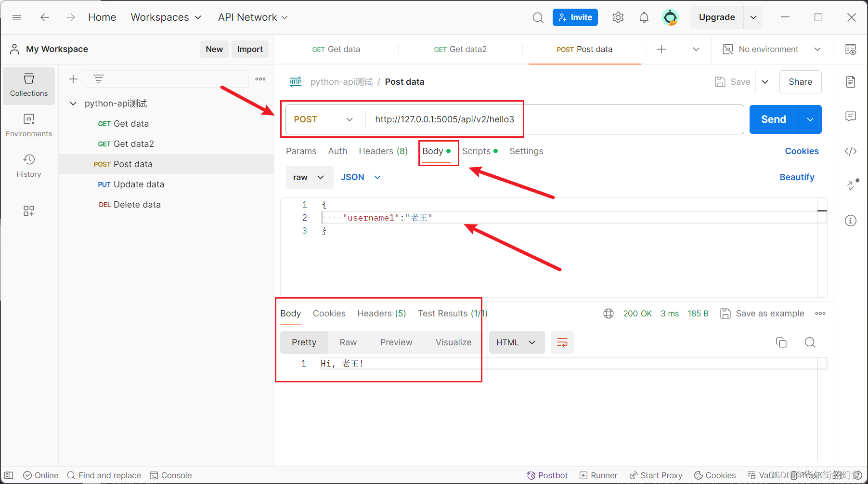Viewport: 868px width, 484px height.
Task: Switch response view to Raw
Action: (x=348, y=342)
